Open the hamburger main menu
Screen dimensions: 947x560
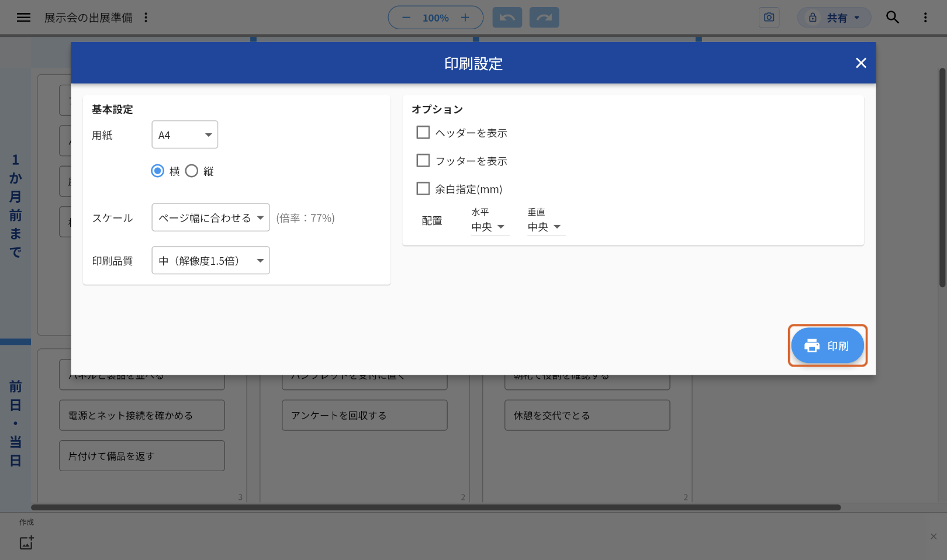point(23,18)
